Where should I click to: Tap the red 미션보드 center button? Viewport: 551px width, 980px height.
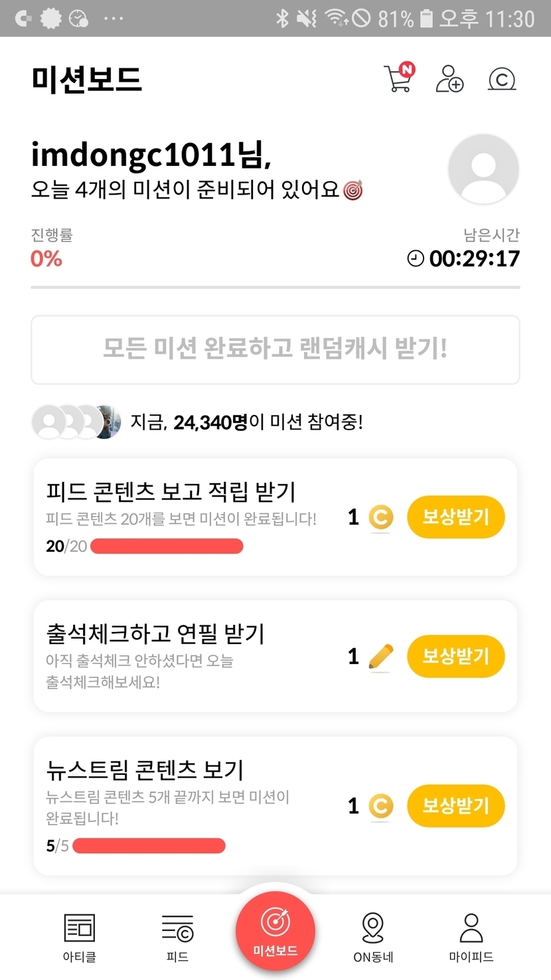[x=275, y=931]
